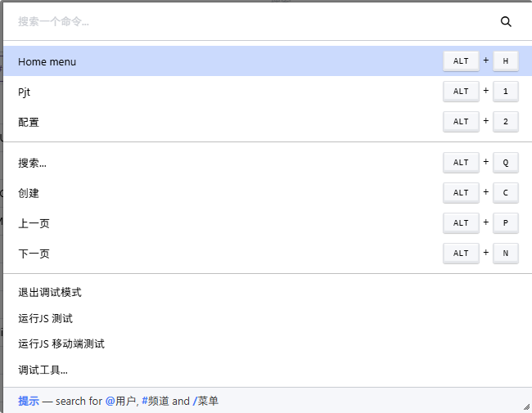This screenshot has width=532, height=413.
Task: Click the N shortcut key badge
Action: coord(506,253)
